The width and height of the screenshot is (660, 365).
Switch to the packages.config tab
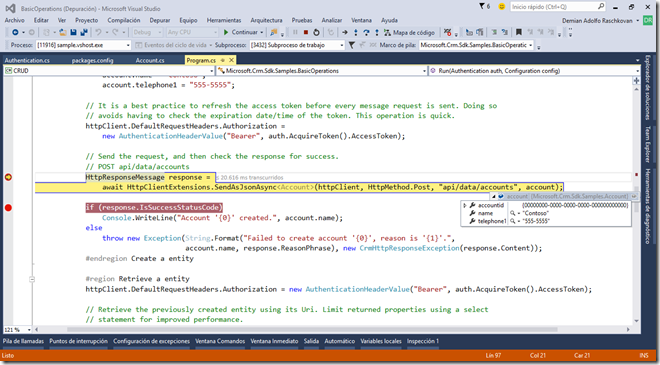click(93, 60)
